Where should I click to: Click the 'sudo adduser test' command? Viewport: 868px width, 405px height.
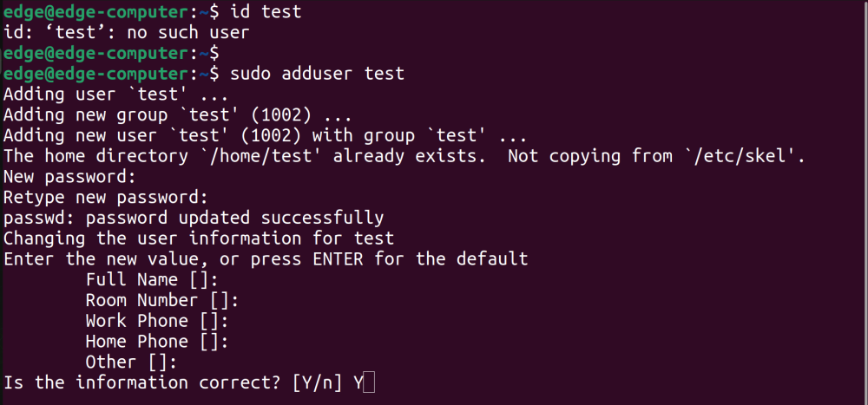click(x=316, y=74)
